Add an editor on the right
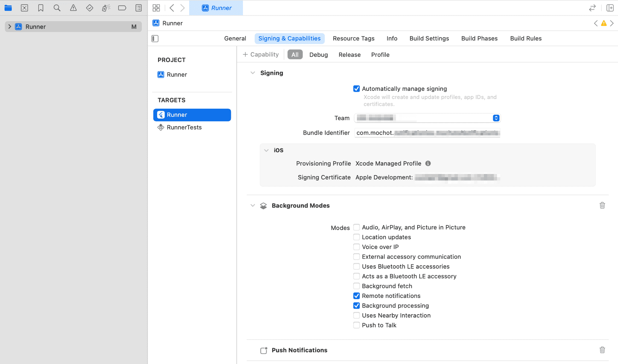This screenshot has width=618, height=364. [x=610, y=8]
